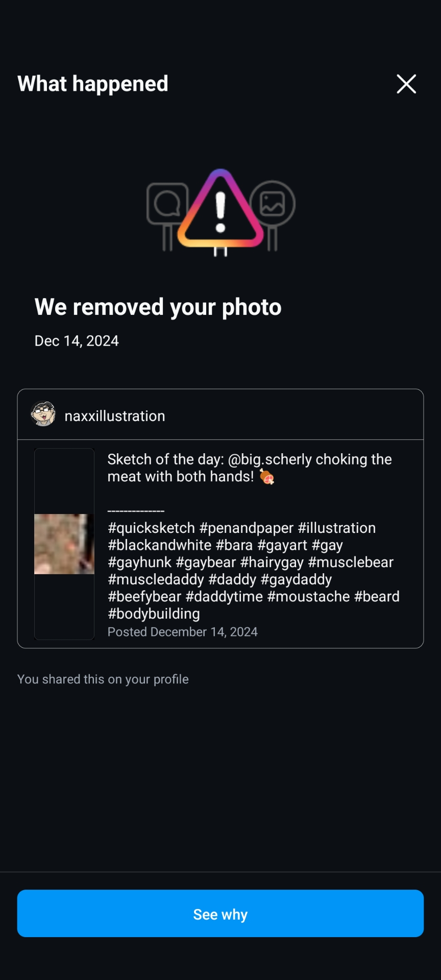This screenshot has width=441, height=980.
Task: Tap the #penandpaper hashtag
Action: coord(246,528)
